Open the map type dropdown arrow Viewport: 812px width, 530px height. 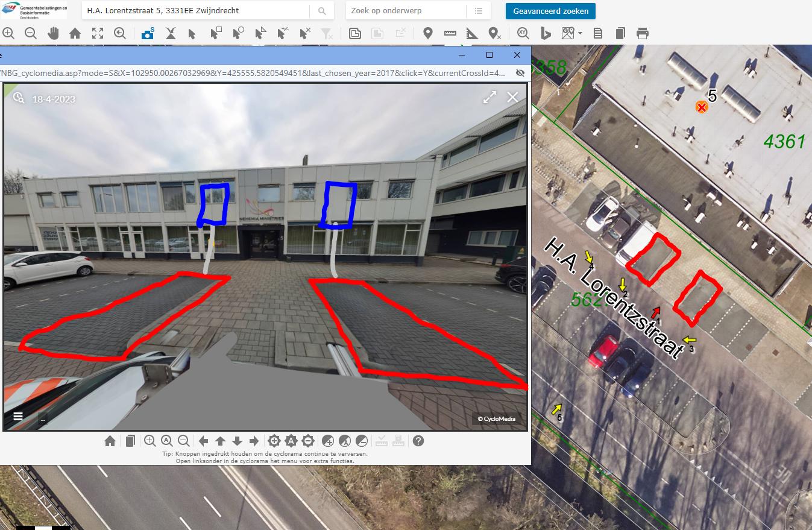coord(580,34)
